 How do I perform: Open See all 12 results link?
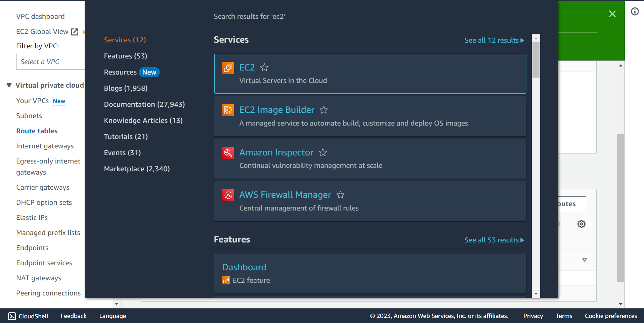(x=494, y=40)
